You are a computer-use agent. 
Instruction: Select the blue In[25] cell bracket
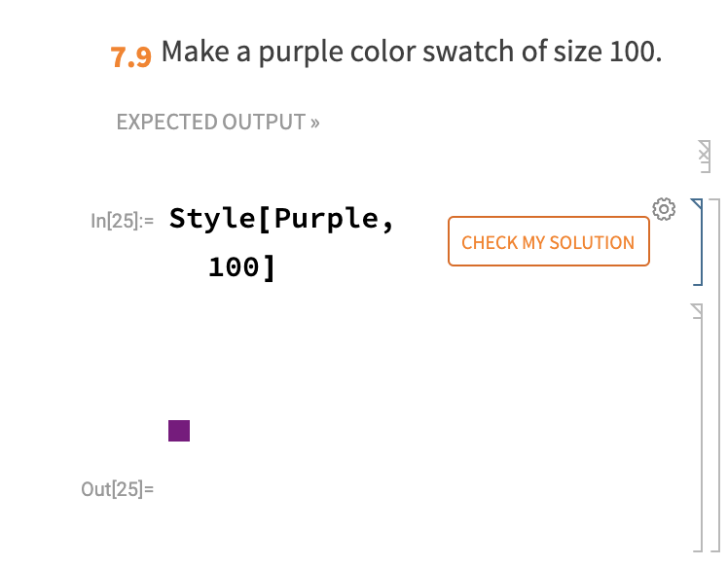click(698, 242)
